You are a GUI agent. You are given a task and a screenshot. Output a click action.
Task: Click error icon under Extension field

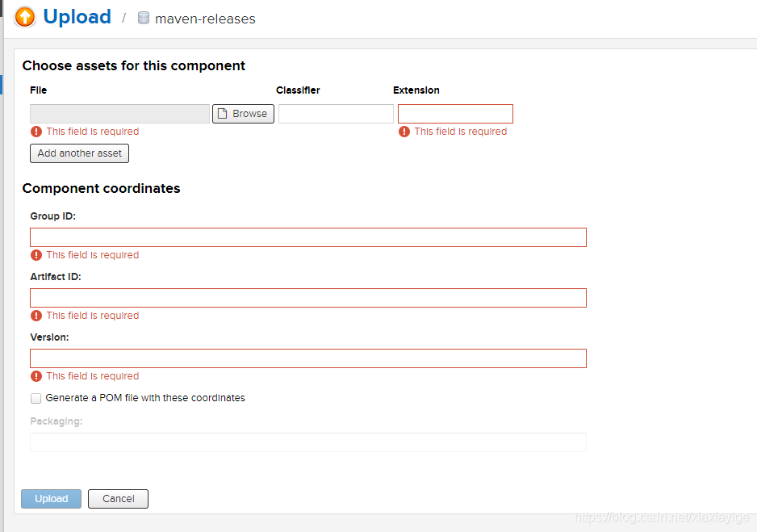click(x=404, y=132)
